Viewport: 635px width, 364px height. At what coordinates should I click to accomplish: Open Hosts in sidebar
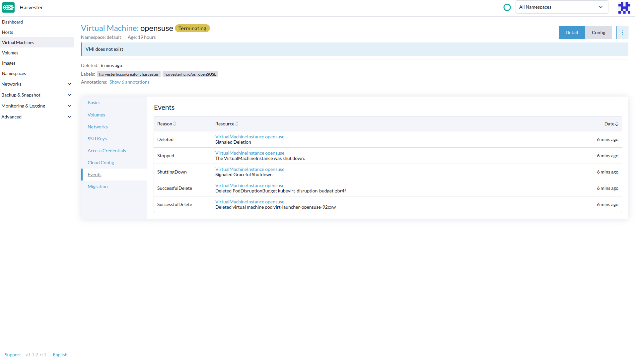click(37, 32)
